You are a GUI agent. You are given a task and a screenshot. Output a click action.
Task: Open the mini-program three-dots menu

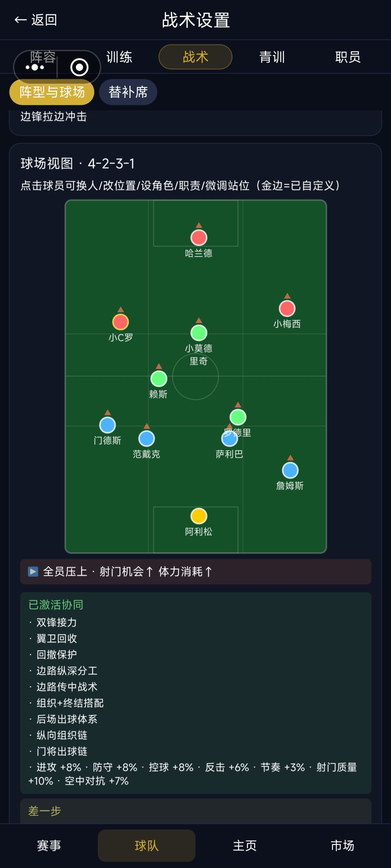(x=35, y=67)
